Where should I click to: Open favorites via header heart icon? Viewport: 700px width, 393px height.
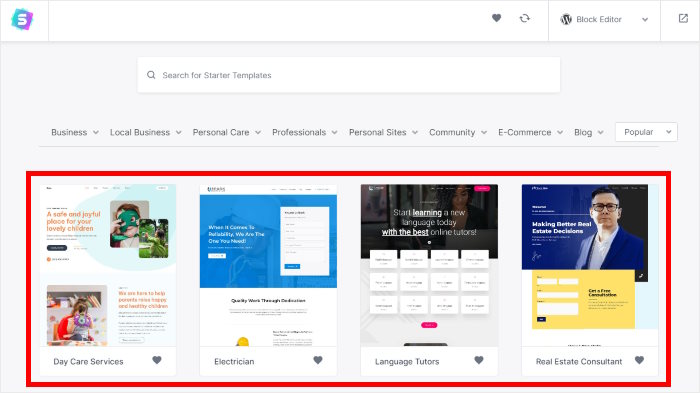(496, 18)
